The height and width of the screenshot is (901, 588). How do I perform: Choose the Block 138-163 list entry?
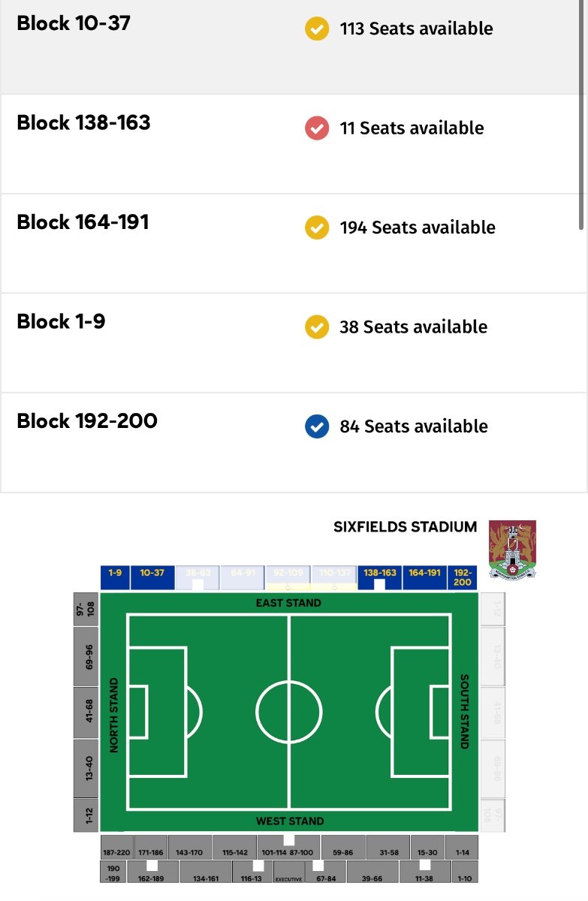(289, 144)
